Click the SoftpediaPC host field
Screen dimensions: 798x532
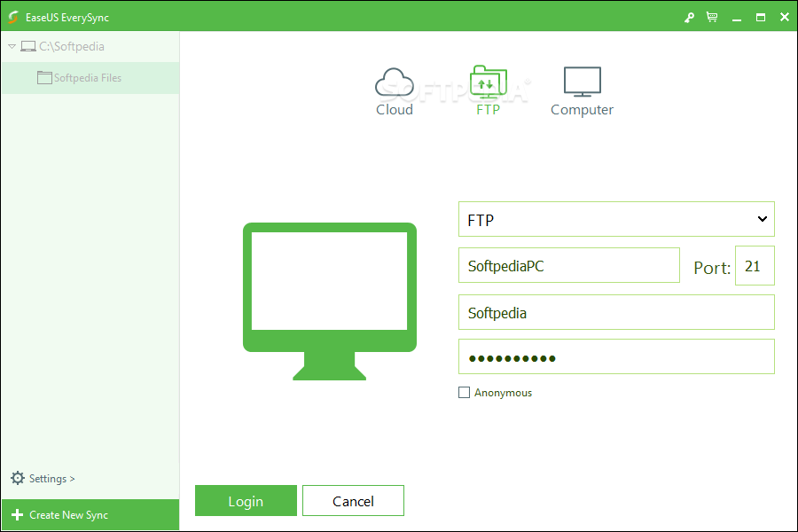569,265
